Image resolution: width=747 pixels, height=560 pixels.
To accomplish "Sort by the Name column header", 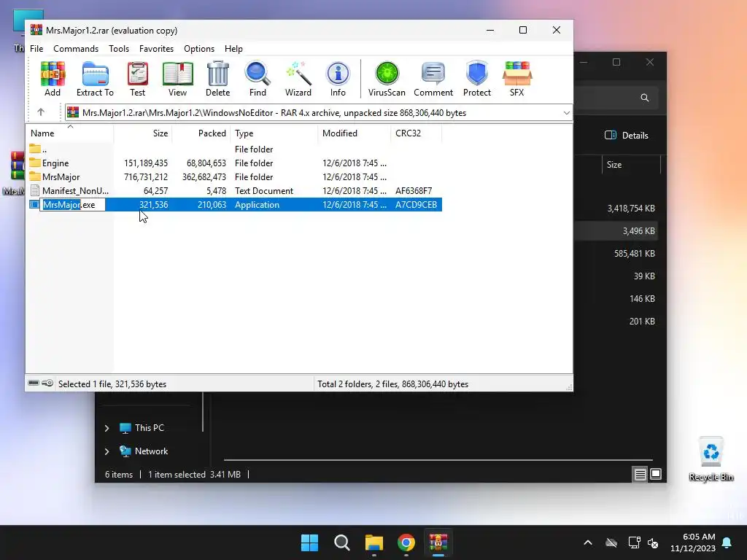I will [x=69, y=133].
